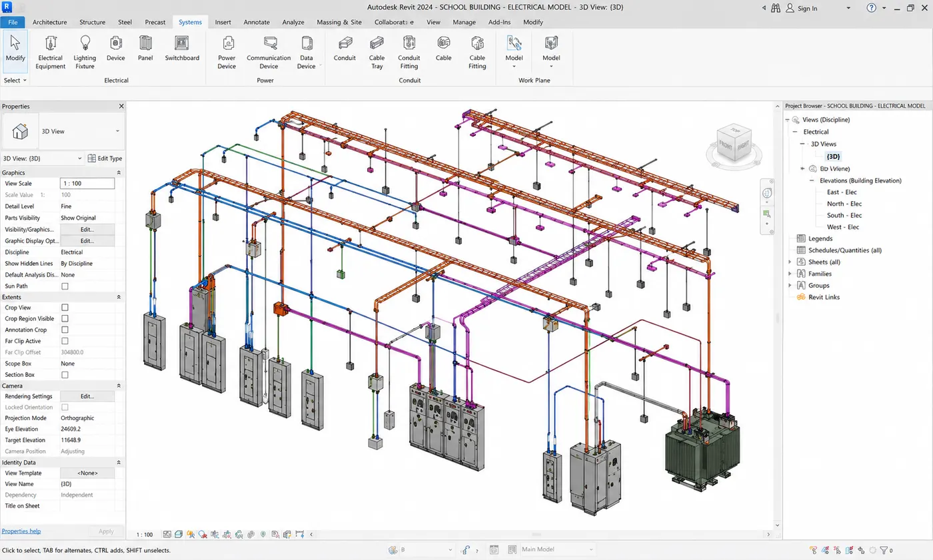Open the Legends node icon
Image resolution: width=933 pixels, height=560 pixels.
[801, 238]
